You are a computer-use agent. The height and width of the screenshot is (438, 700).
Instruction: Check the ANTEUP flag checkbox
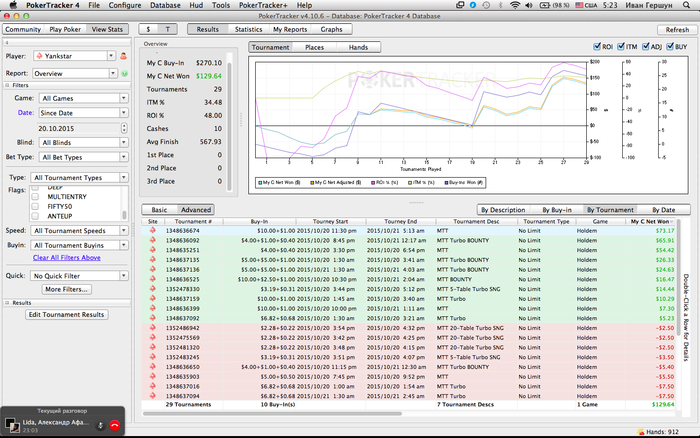pyautogui.click(x=35, y=216)
